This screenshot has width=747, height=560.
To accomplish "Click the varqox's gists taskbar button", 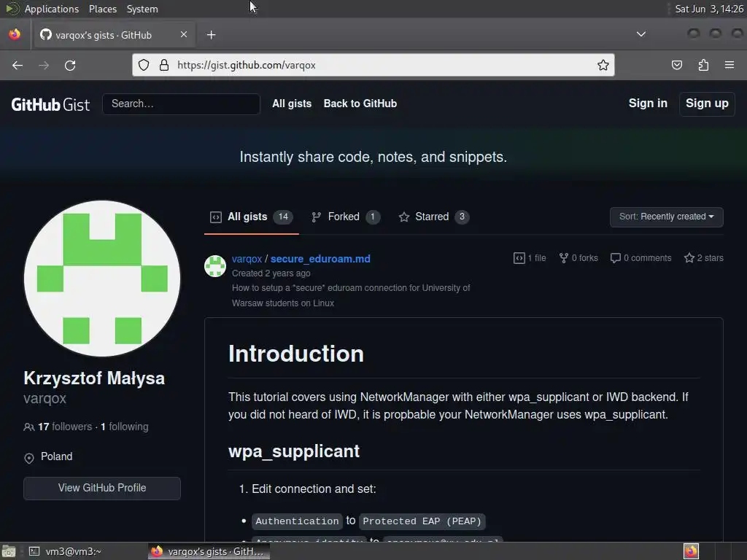I will [x=208, y=551].
